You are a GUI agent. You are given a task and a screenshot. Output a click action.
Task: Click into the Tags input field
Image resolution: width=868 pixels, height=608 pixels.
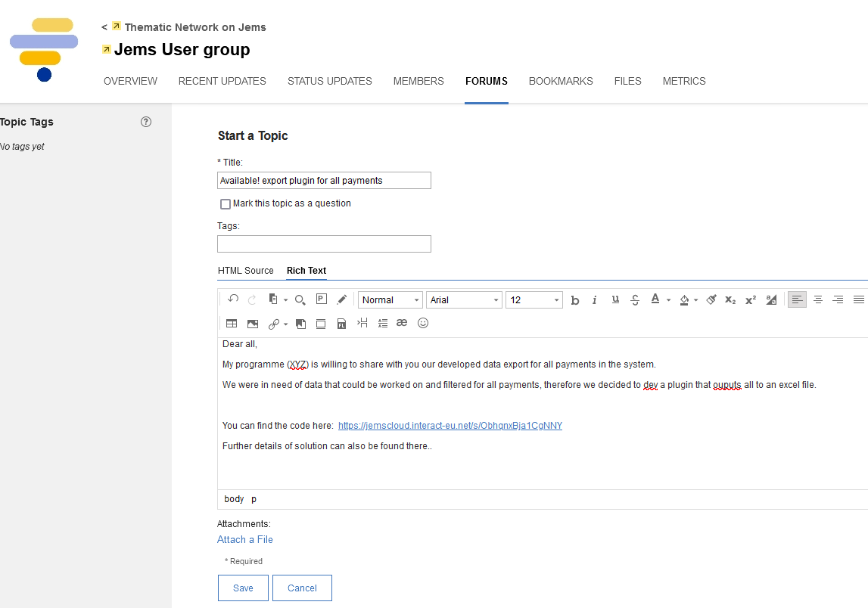(x=324, y=244)
